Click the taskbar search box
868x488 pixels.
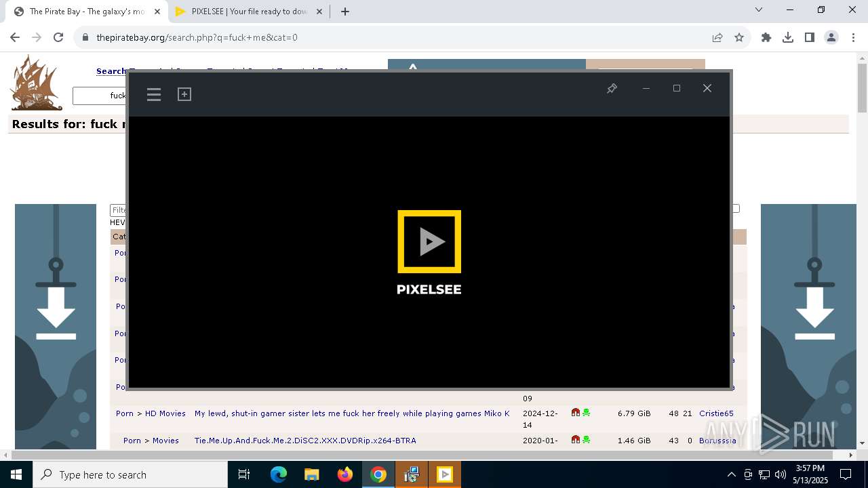(130, 474)
